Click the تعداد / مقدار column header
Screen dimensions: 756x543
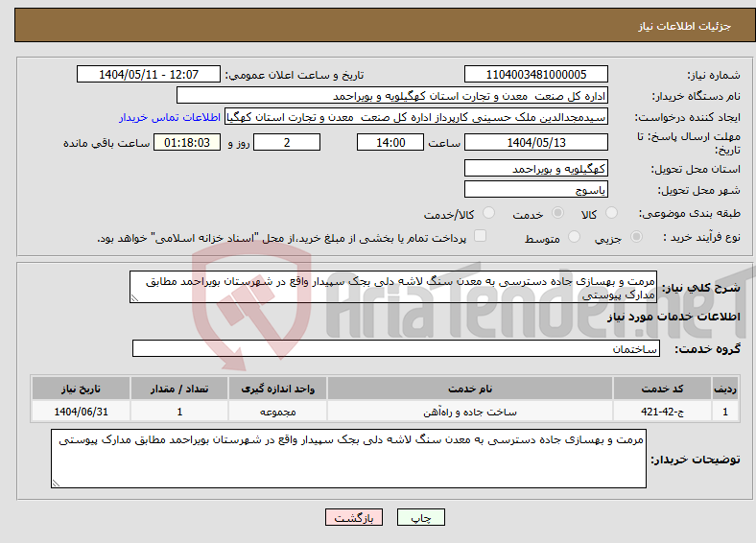point(178,389)
